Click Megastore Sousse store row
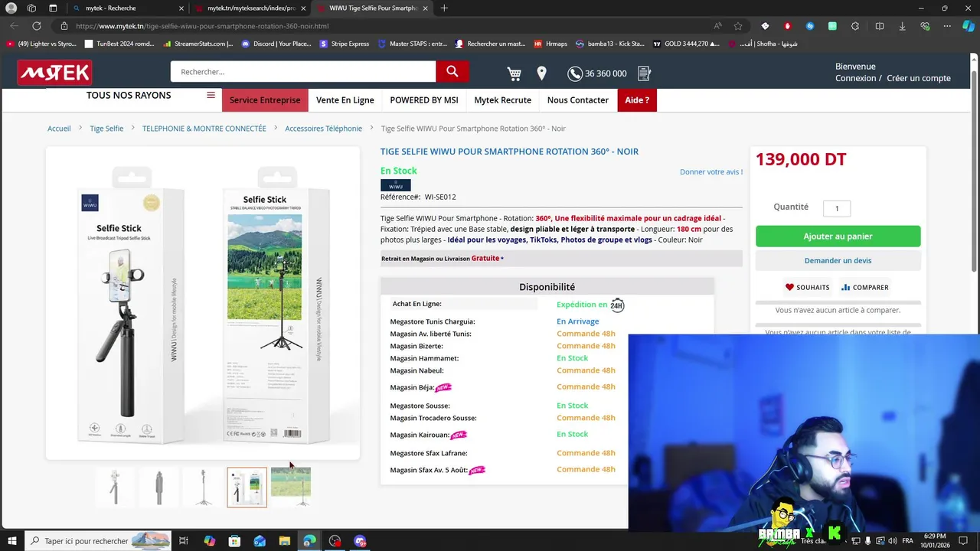The image size is (980, 551). (502, 406)
